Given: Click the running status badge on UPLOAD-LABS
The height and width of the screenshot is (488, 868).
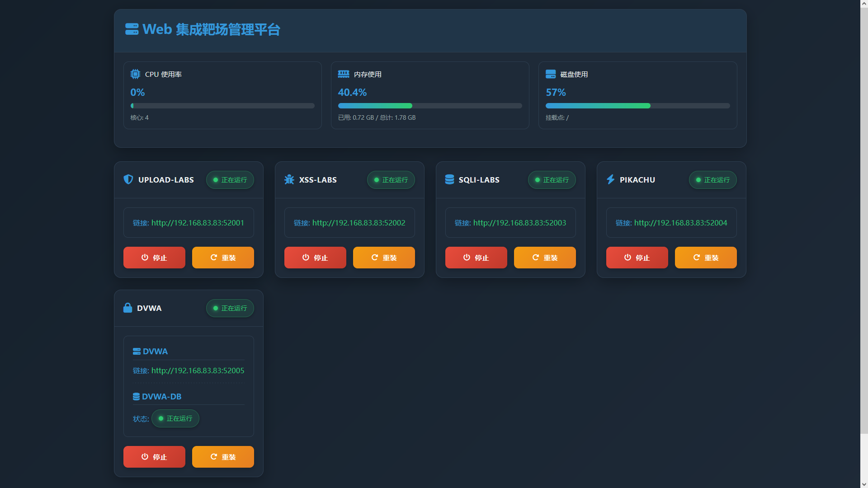Looking at the screenshot, I should point(230,180).
